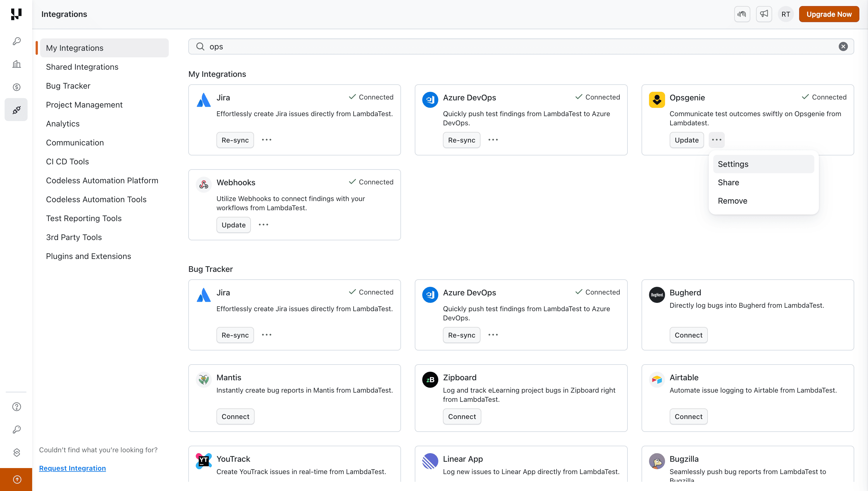This screenshot has width=868, height=491.
Task: Open the billing dollar icon in the sidebar
Action: click(x=16, y=87)
